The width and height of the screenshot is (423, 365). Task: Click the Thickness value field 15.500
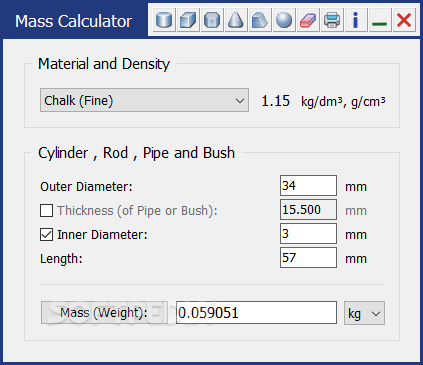click(308, 210)
